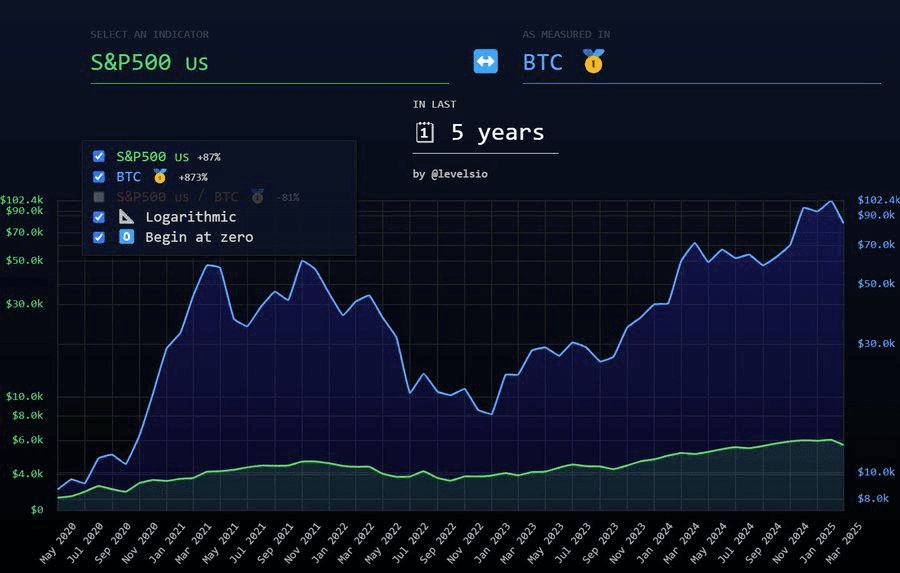900x573 pixels.
Task: Click the green $0 left axis label
Action: (x=37, y=510)
